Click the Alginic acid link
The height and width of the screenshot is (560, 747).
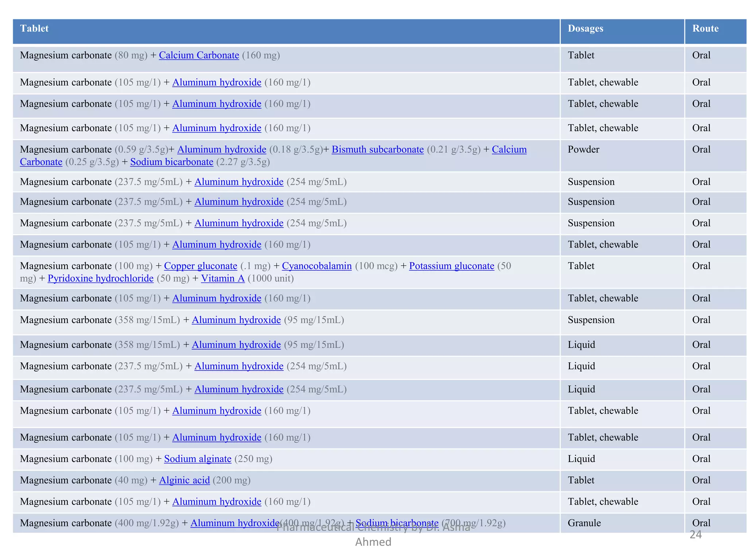pos(184,481)
